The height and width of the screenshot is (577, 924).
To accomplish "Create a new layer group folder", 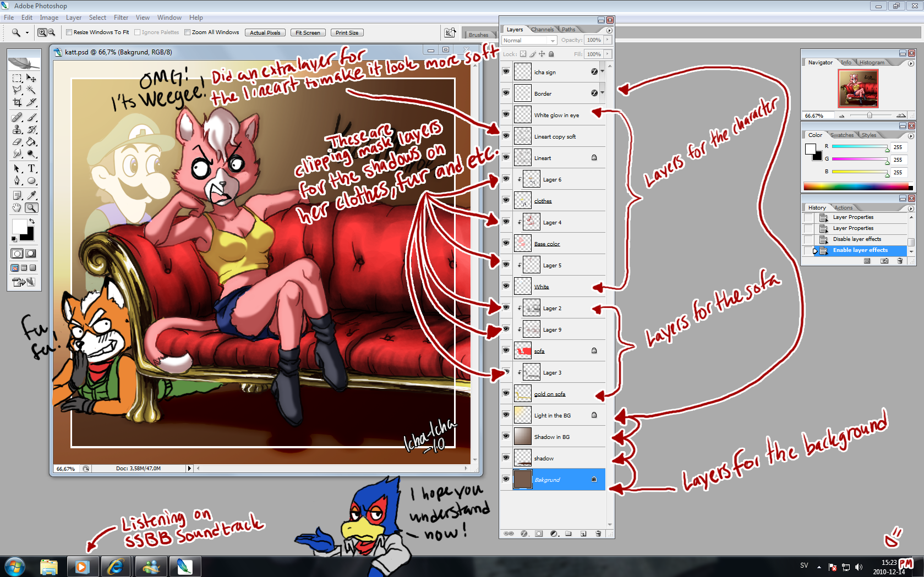I will click(x=568, y=534).
